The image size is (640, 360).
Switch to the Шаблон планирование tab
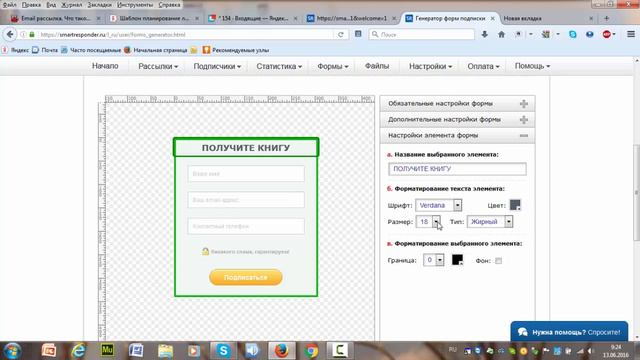154,18
